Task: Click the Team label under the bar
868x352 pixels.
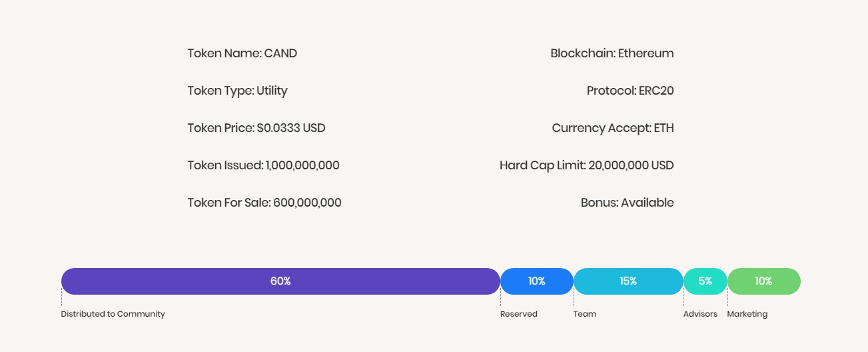Action: 585,314
